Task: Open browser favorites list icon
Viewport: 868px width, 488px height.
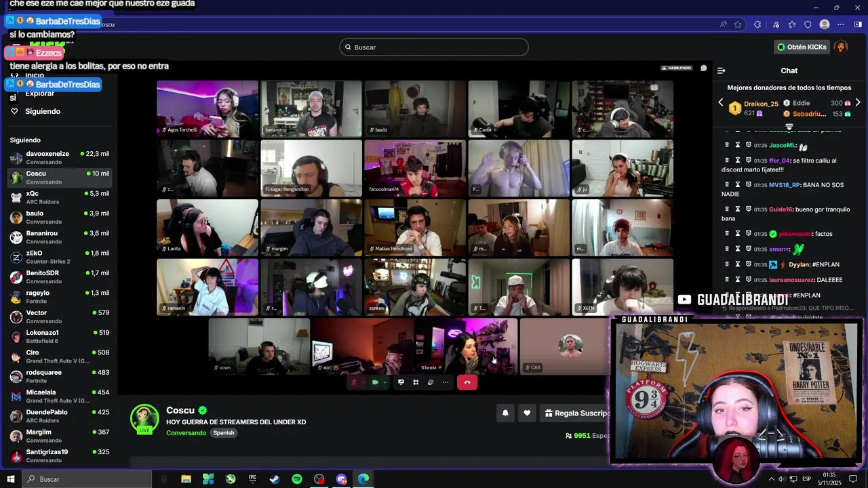Action: coord(792,24)
